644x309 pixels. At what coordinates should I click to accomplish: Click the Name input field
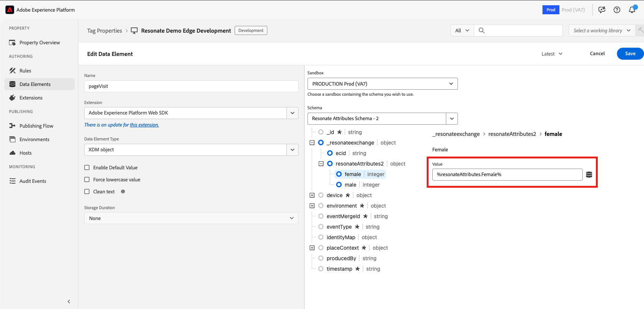click(191, 86)
